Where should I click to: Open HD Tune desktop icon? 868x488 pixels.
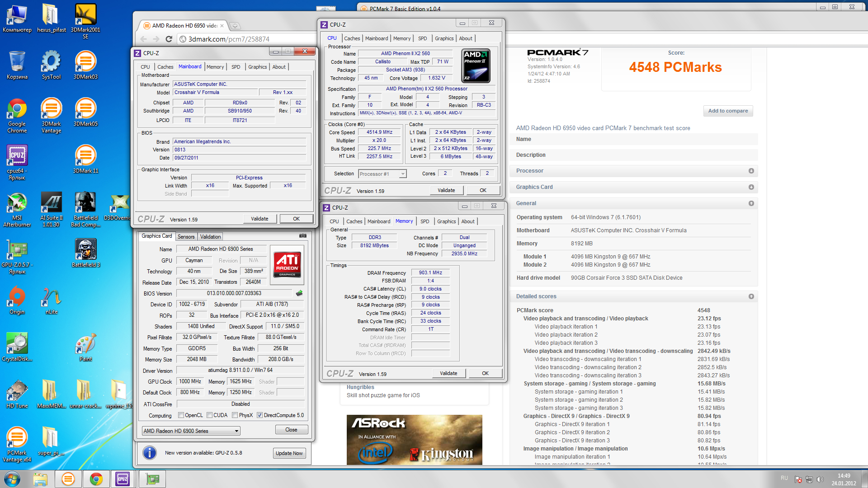17,394
